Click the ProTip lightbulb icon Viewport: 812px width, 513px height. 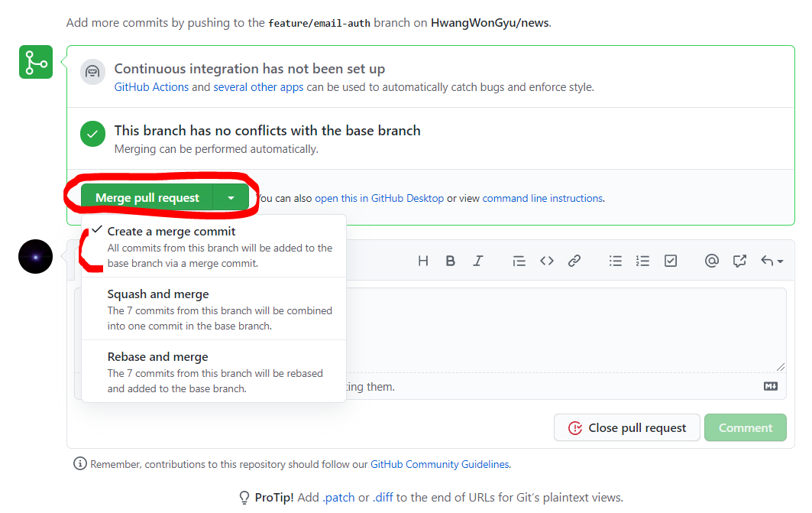coord(244,498)
